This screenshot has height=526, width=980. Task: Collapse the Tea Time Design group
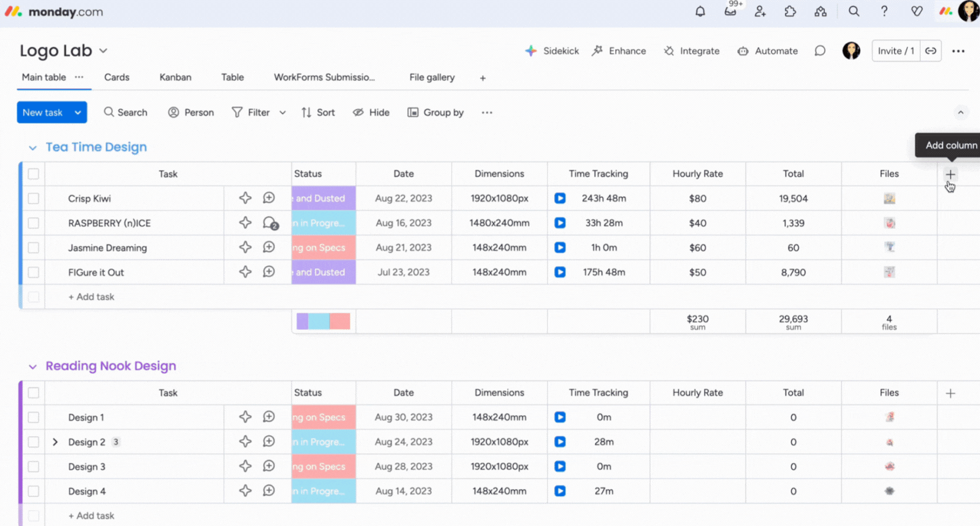click(33, 148)
